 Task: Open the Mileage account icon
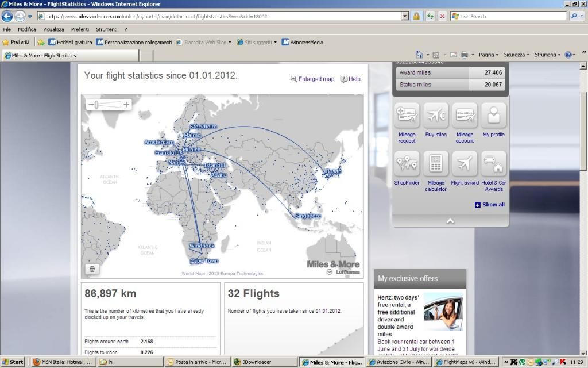point(465,115)
